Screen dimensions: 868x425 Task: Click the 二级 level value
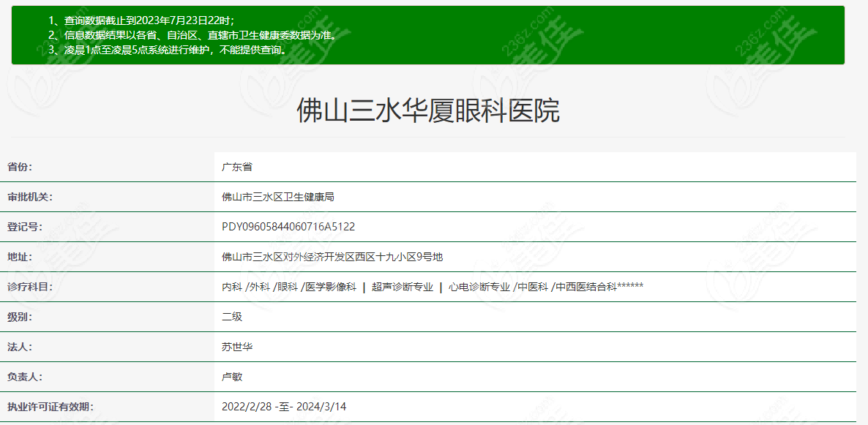pyautogui.click(x=232, y=317)
